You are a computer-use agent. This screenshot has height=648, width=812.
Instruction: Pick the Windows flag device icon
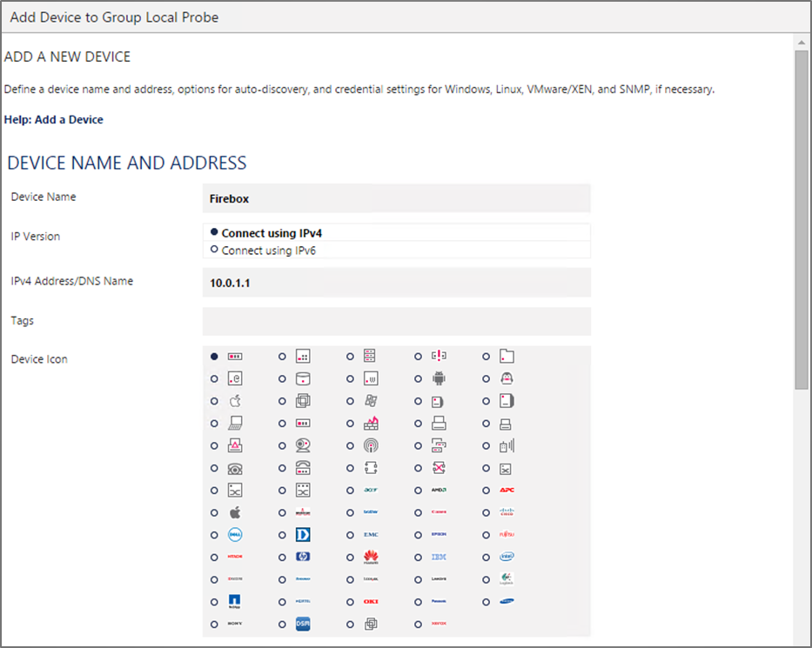[x=371, y=401]
